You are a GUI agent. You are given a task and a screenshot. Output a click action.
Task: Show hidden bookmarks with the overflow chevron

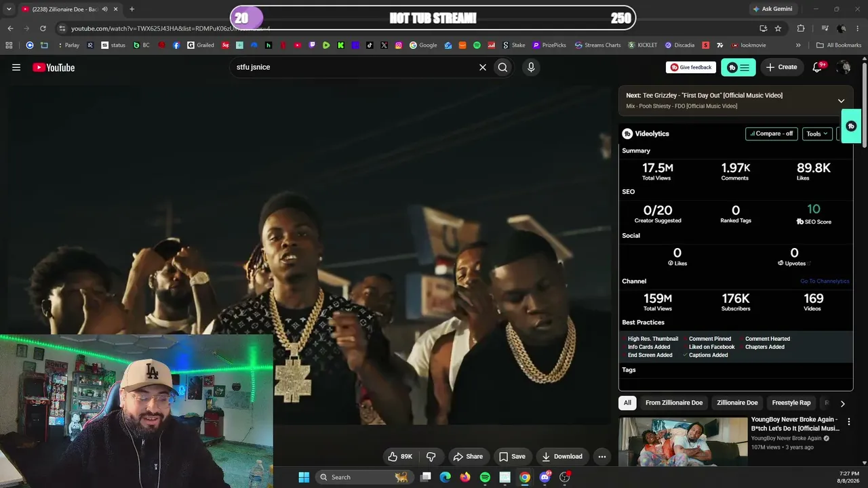point(798,45)
